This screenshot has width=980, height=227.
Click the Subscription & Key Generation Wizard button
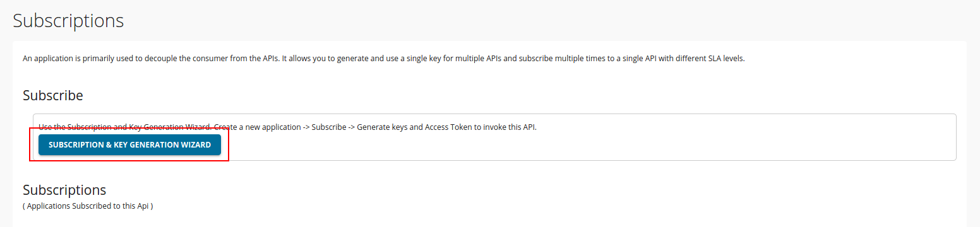129,144
